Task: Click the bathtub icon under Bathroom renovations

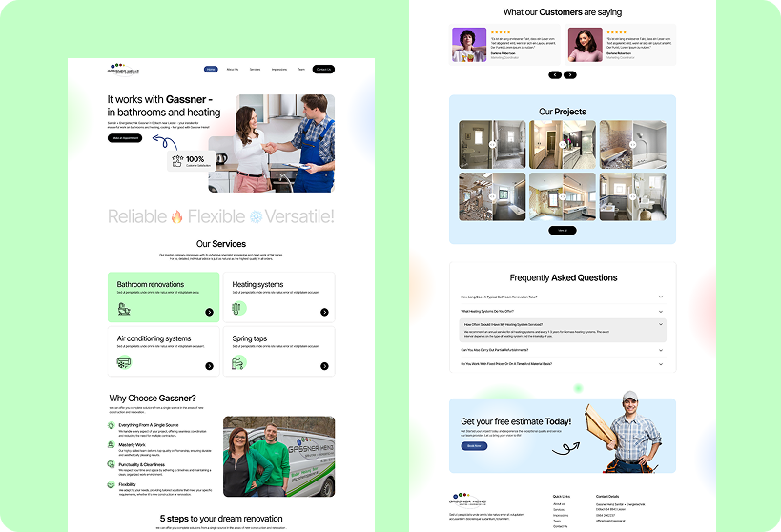Action: tap(124, 309)
